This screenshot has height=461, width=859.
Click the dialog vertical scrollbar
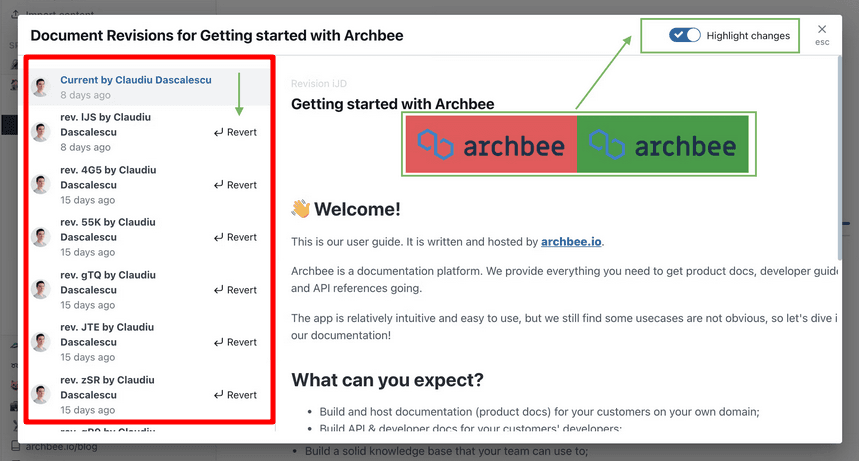coord(839,159)
